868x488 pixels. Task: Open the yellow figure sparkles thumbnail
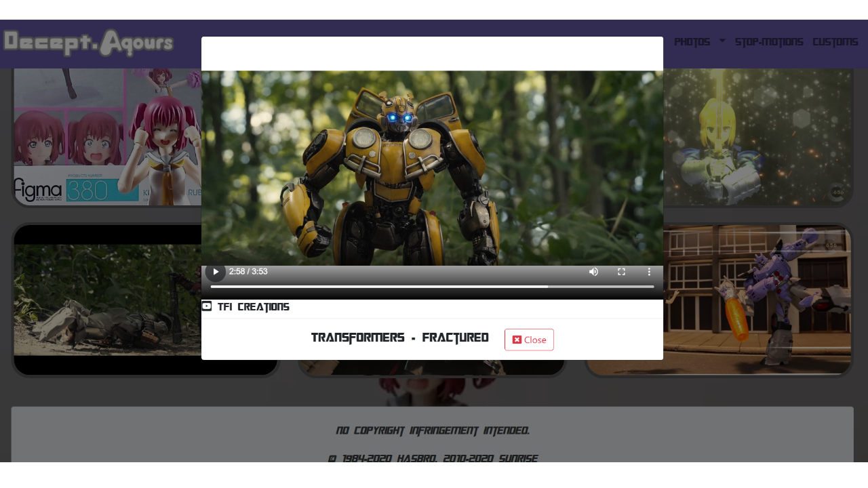[757, 136]
